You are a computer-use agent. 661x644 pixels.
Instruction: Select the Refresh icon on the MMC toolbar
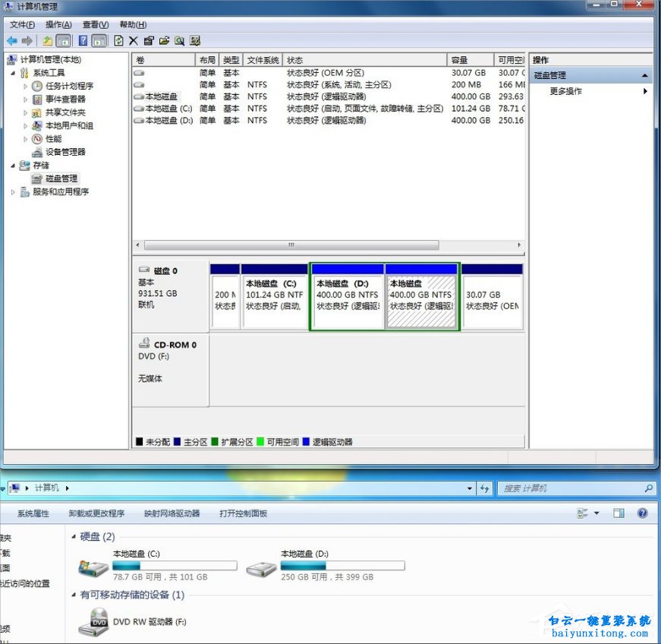(x=118, y=40)
